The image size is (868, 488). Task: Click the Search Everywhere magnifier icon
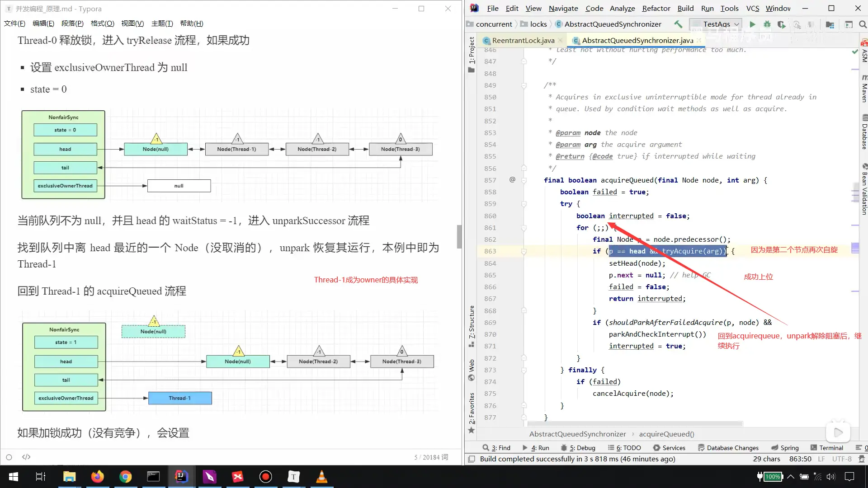[863, 24]
